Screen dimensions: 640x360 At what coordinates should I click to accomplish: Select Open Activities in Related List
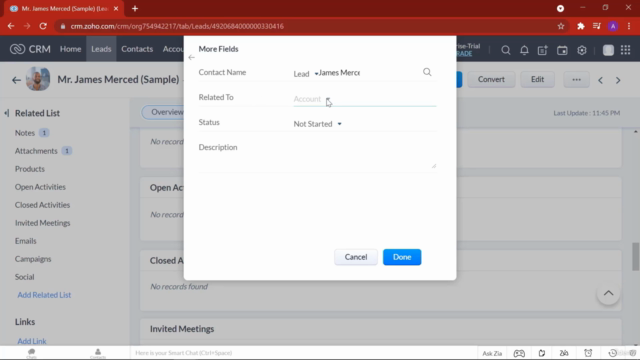(40, 187)
